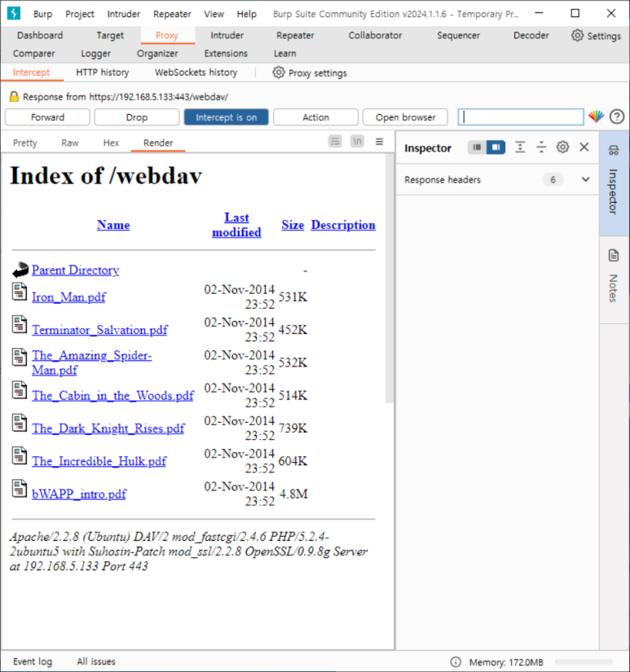Switch Inspector to stacked layout

click(477, 147)
